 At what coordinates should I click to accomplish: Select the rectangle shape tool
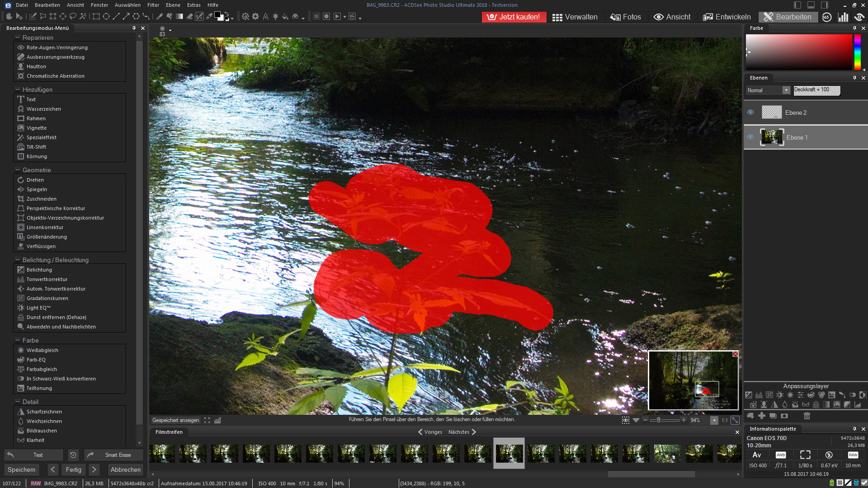[96, 17]
